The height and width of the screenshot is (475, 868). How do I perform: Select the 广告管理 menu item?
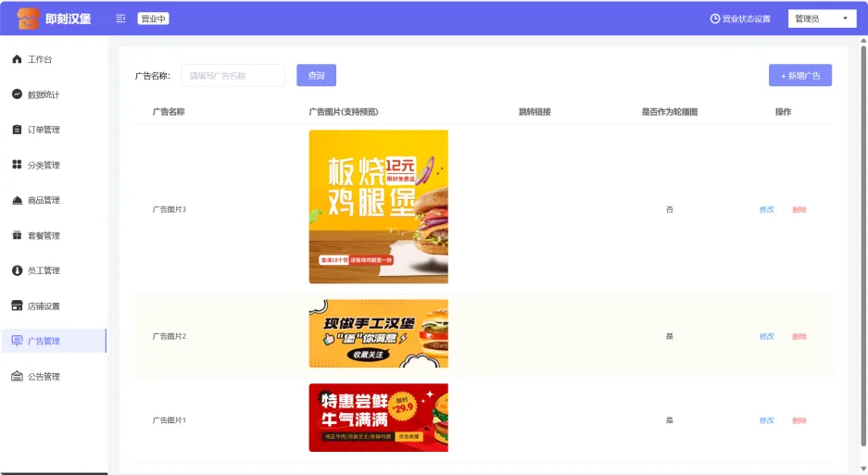[x=44, y=341]
